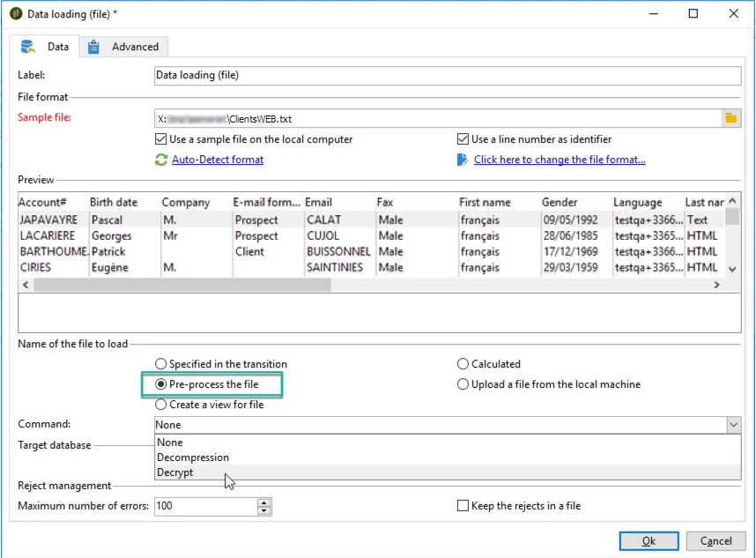Click 'Click here to change the file format' link
Screen dimensions: 756x558
pos(560,160)
